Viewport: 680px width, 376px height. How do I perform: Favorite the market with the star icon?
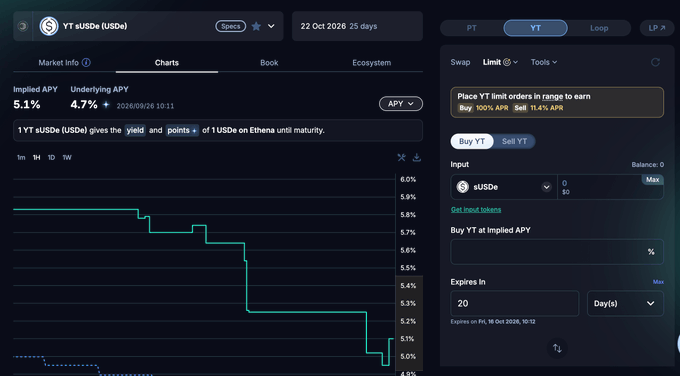click(256, 26)
